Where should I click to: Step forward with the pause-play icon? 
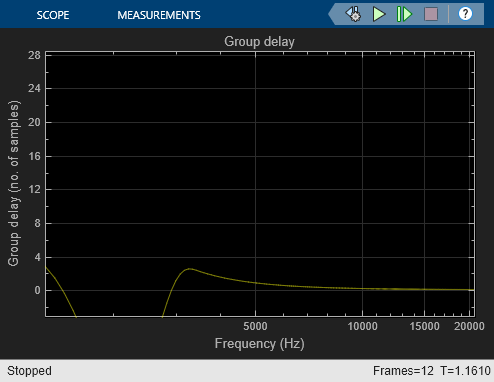coord(404,14)
